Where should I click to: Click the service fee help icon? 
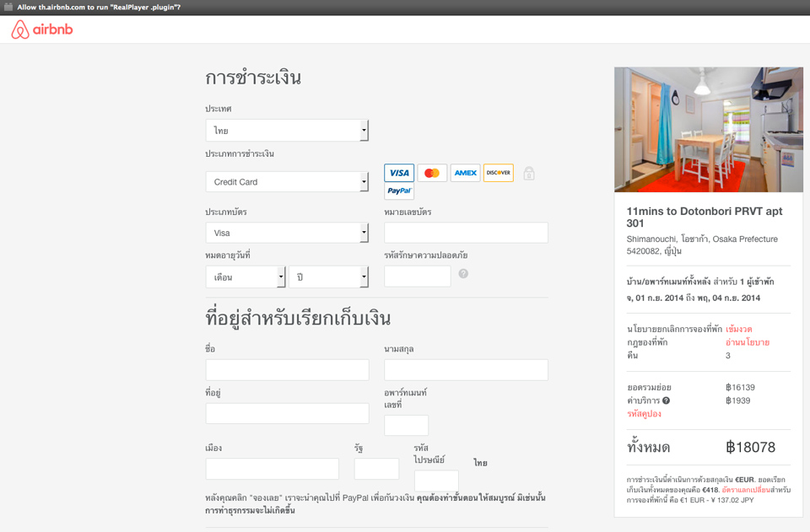tap(666, 400)
